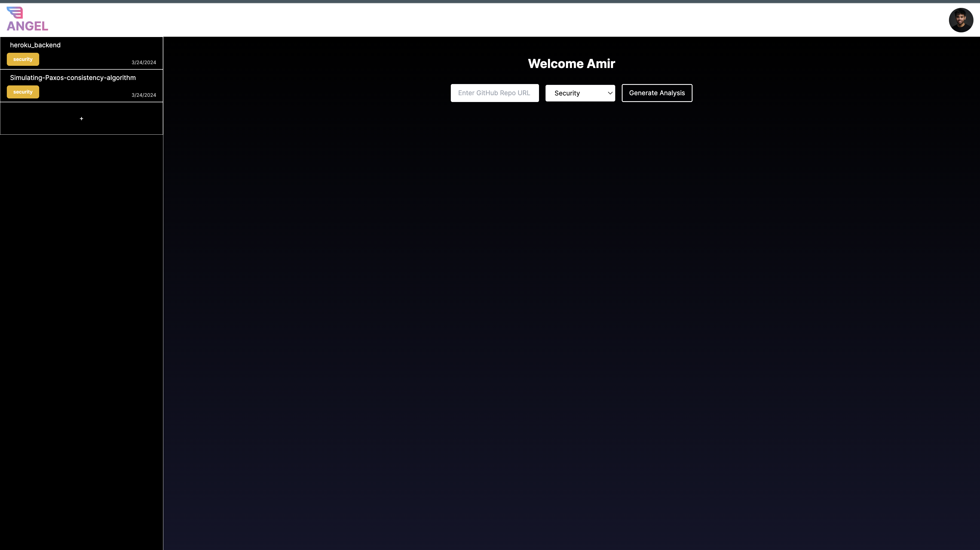This screenshot has width=980, height=550.
Task: Click the Angel wing logo icon
Action: [x=15, y=13]
